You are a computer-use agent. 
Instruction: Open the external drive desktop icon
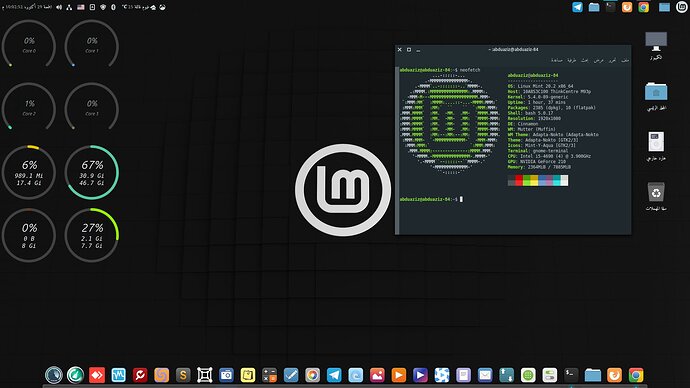(x=656, y=146)
